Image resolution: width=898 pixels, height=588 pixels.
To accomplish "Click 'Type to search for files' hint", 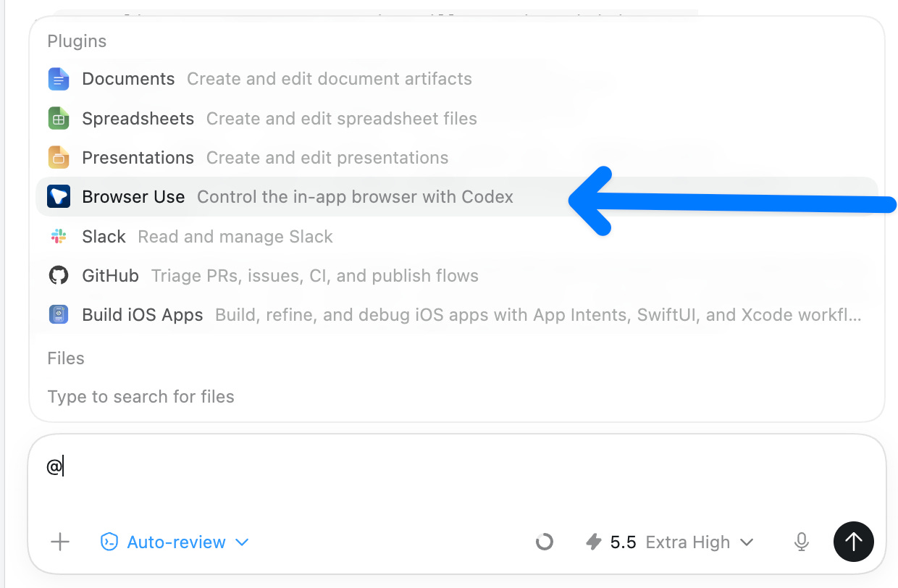I will 140,397.
